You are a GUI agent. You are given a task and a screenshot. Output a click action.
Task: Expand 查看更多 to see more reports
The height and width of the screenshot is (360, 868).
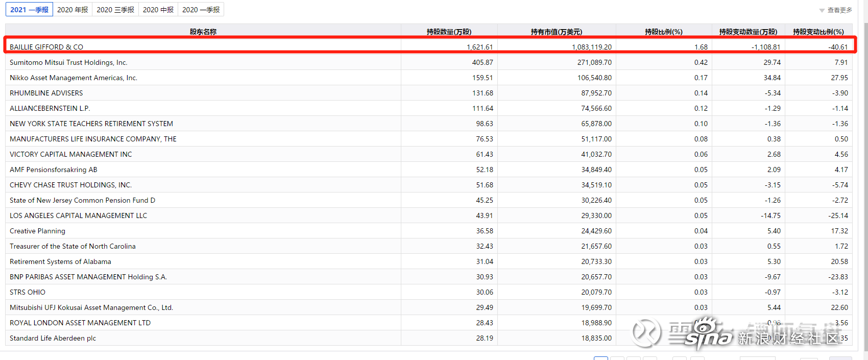pyautogui.click(x=836, y=10)
